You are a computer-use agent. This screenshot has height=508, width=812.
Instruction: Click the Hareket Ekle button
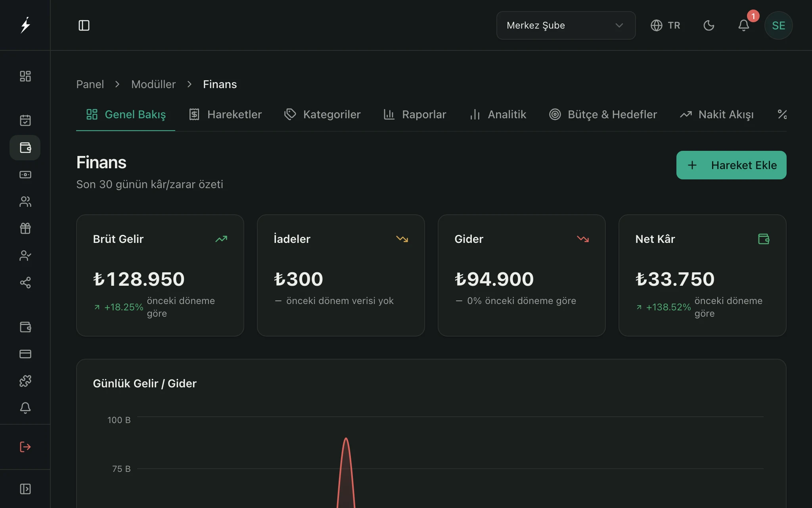(732, 165)
